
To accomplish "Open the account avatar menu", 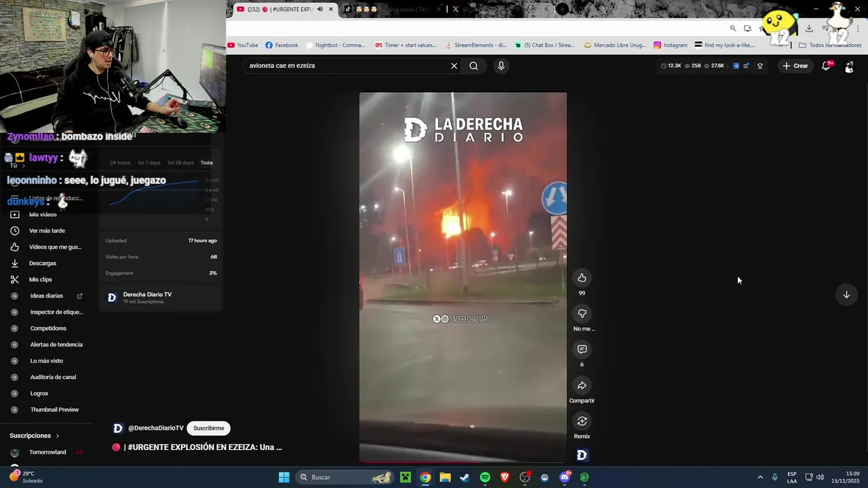I will coord(849,66).
